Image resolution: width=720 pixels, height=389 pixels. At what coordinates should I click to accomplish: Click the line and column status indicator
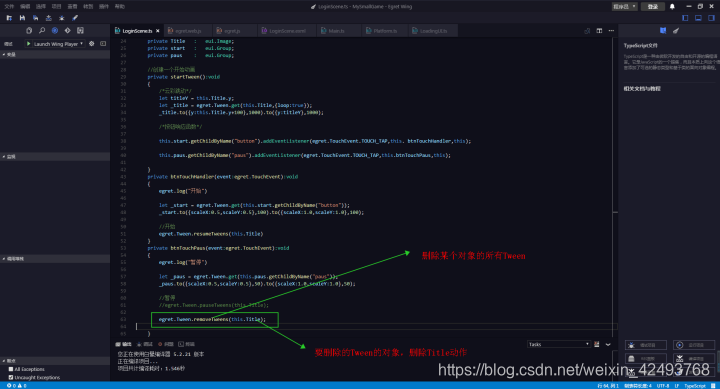pyautogui.click(x=608, y=386)
